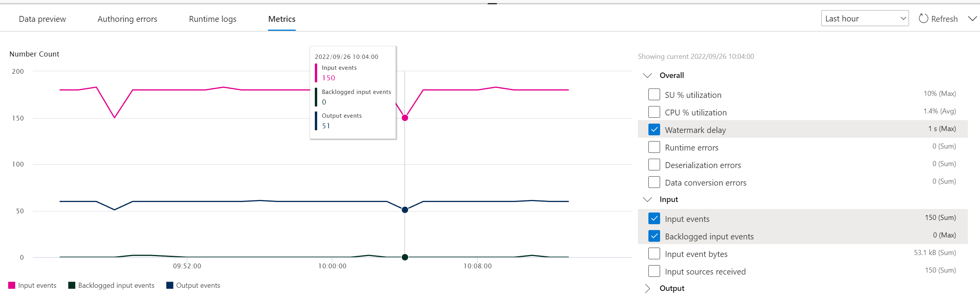Open the Runtime logs tab

213,19
